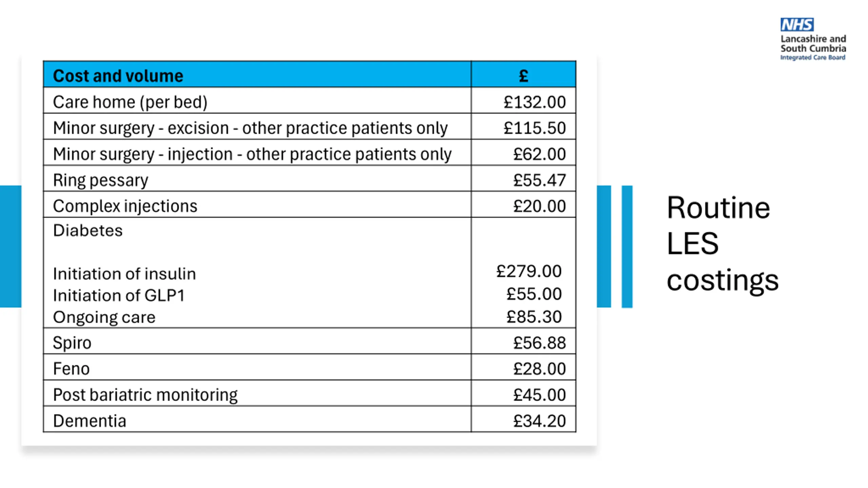Click the £20.00 Complex injections cost
Screen dimensions: 868x488
(539, 206)
